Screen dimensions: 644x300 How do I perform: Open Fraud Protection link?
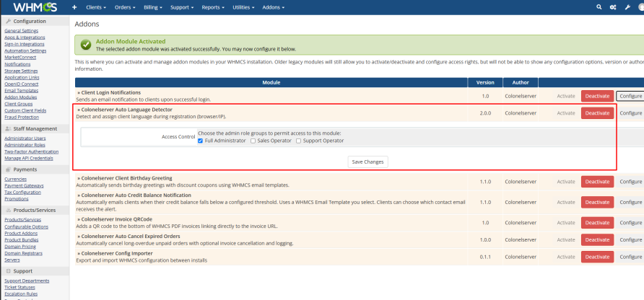(x=22, y=117)
